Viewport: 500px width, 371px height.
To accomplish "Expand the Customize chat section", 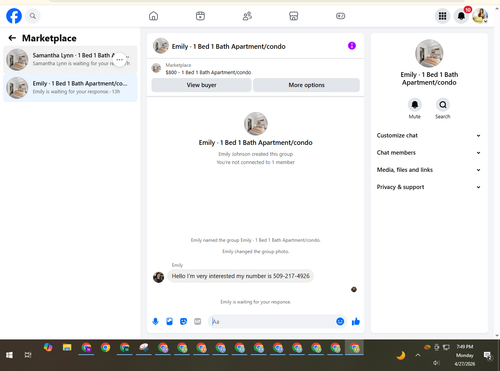I will (x=429, y=135).
